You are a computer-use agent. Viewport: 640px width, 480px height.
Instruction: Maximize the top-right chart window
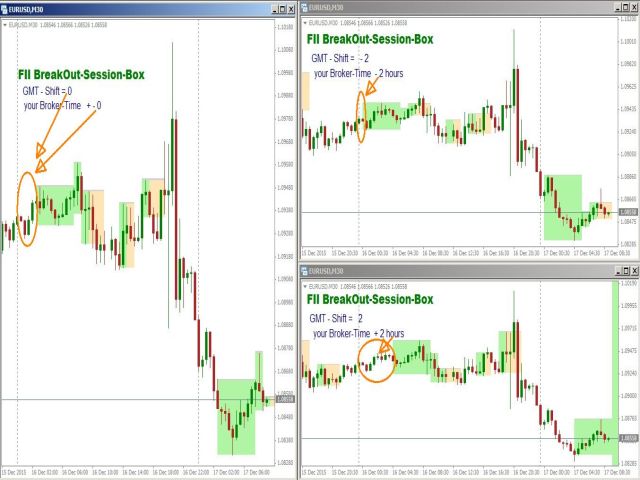point(626,7)
